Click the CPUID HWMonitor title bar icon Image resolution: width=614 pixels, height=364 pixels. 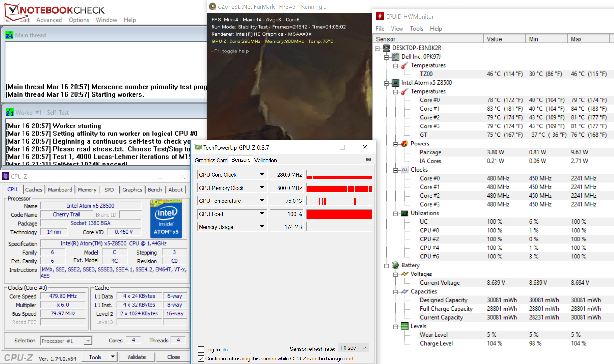[380, 16]
